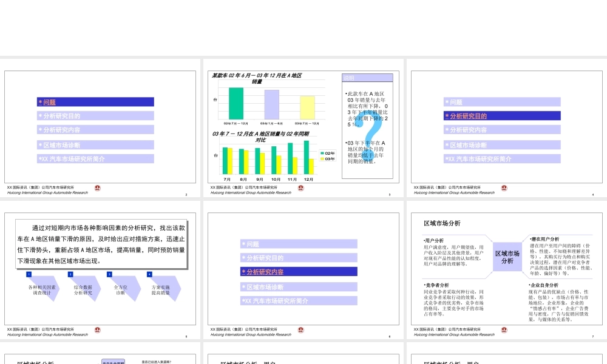Select slide 5 thumbnail with paragraph and arrows

pos(100,269)
